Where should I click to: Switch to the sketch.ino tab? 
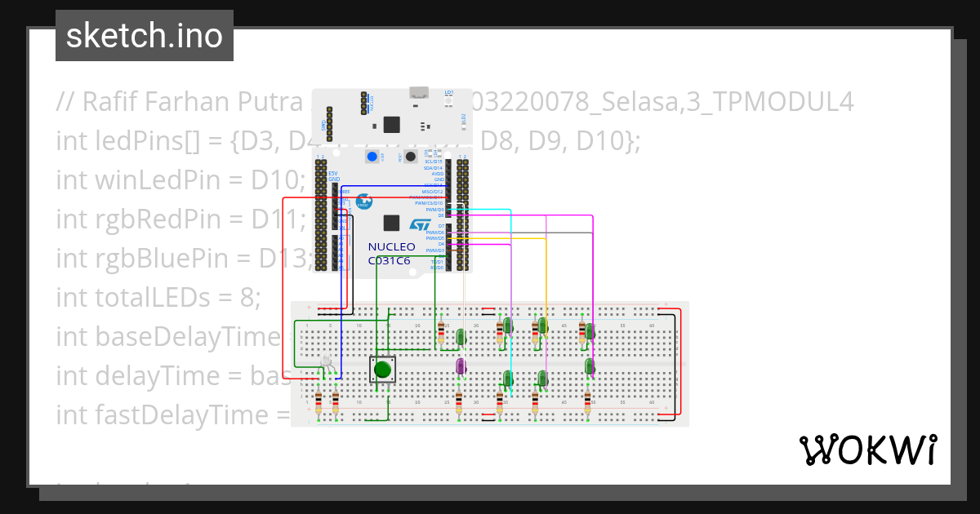click(144, 35)
